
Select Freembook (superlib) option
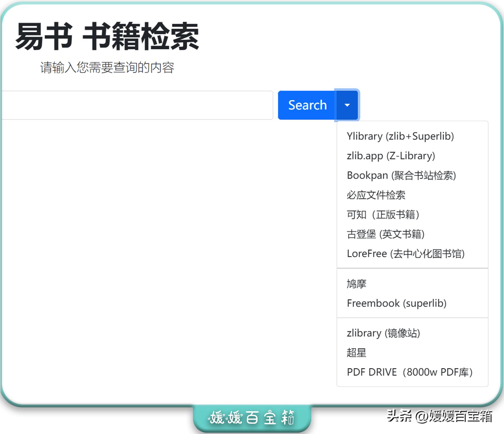point(397,303)
